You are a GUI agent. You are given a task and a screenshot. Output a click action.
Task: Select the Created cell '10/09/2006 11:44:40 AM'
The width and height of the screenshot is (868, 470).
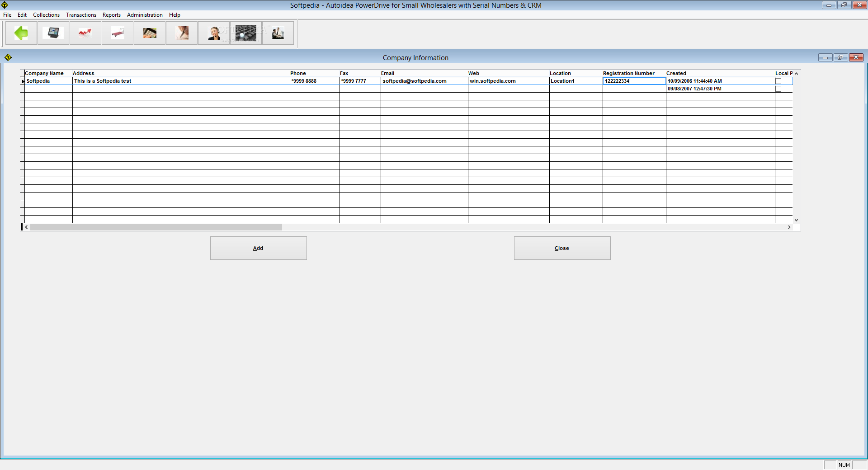[721, 81]
